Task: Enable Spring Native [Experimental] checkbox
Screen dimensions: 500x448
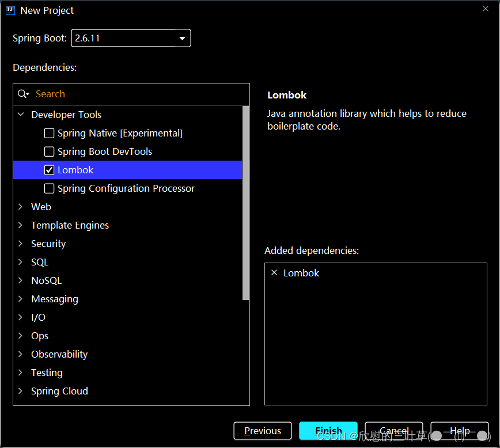Action: tap(49, 133)
